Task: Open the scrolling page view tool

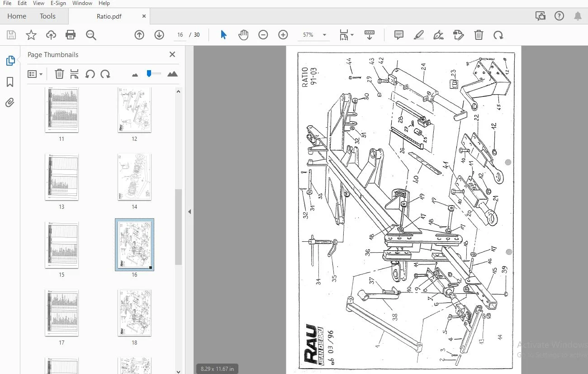Action: tap(370, 35)
